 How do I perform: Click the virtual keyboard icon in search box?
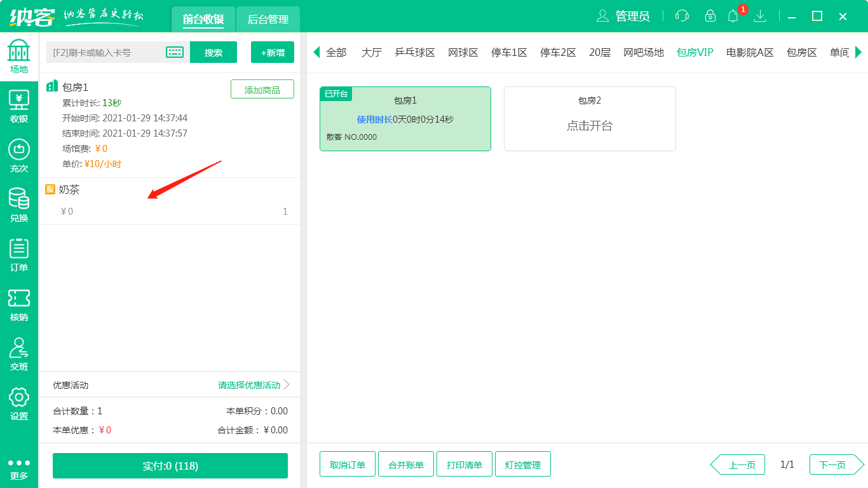point(175,52)
